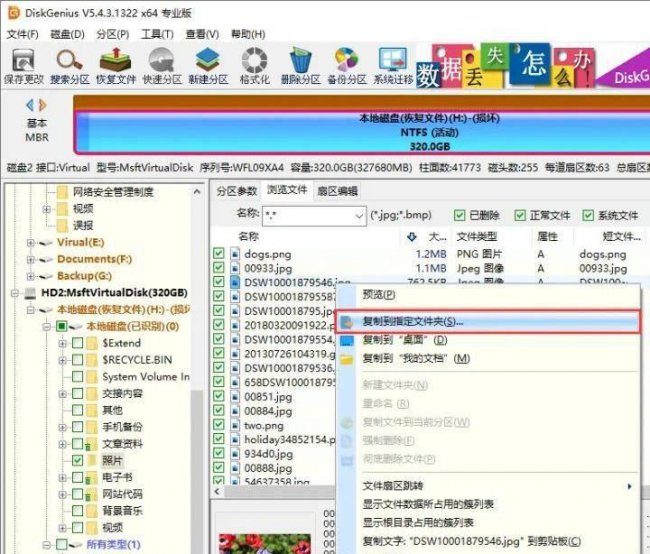Expand the Virual(E:) tree node
The width and height of the screenshot is (650, 554).
click(30, 243)
